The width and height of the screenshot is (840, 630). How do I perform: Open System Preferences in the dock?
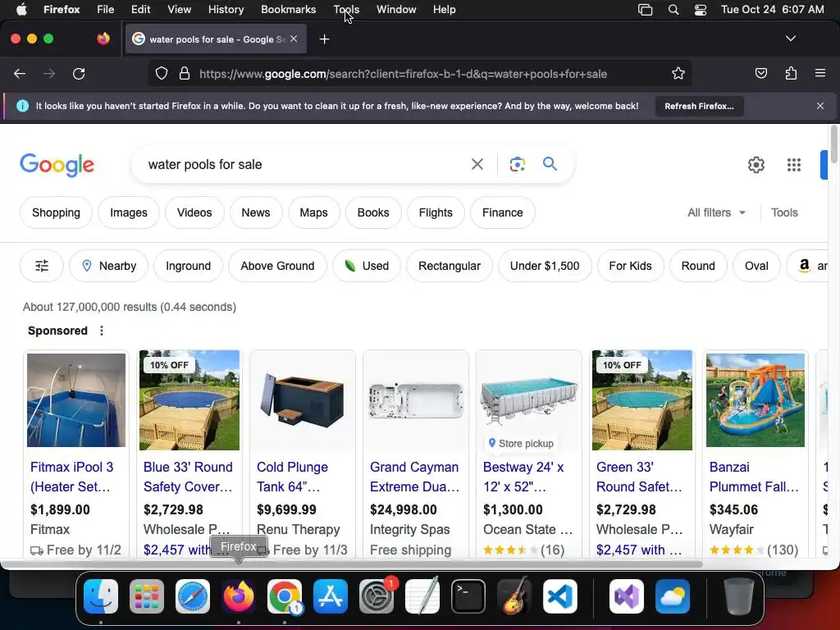[377, 596]
